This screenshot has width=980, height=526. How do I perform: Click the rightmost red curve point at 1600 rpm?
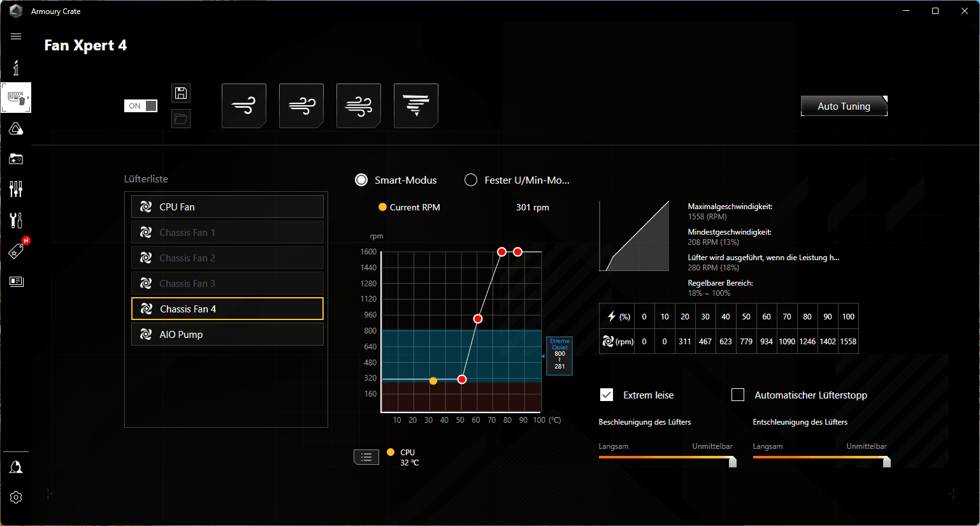point(518,252)
